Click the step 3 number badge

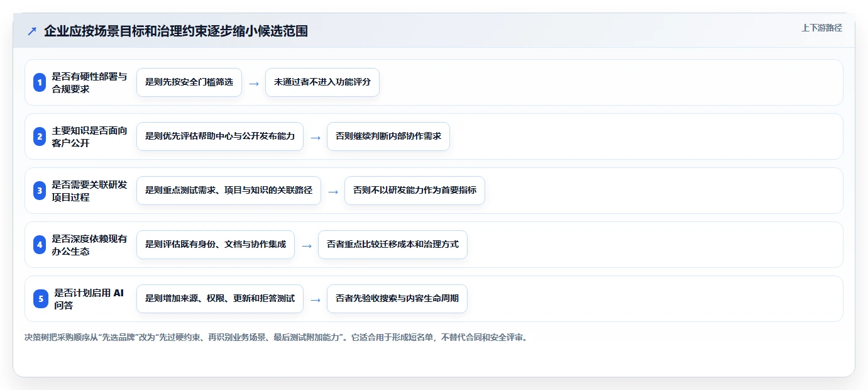point(40,191)
